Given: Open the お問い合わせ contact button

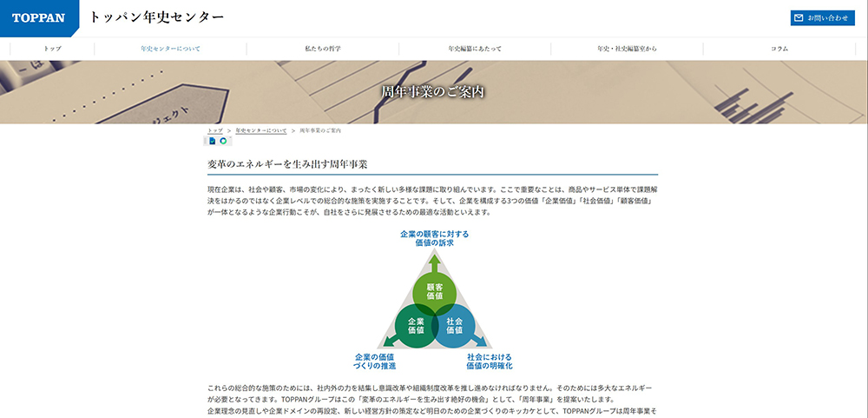Looking at the screenshot, I should pos(823,17).
